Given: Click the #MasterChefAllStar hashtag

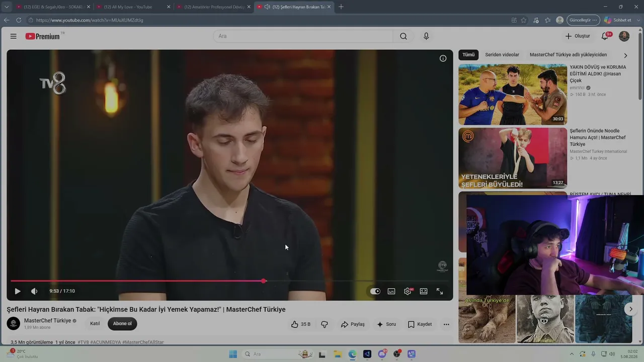Looking at the screenshot, I should (x=143, y=342).
